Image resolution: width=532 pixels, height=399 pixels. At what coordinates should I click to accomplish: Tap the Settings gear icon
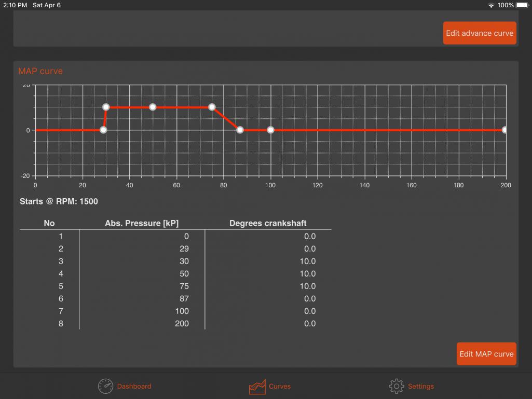pyautogui.click(x=396, y=386)
